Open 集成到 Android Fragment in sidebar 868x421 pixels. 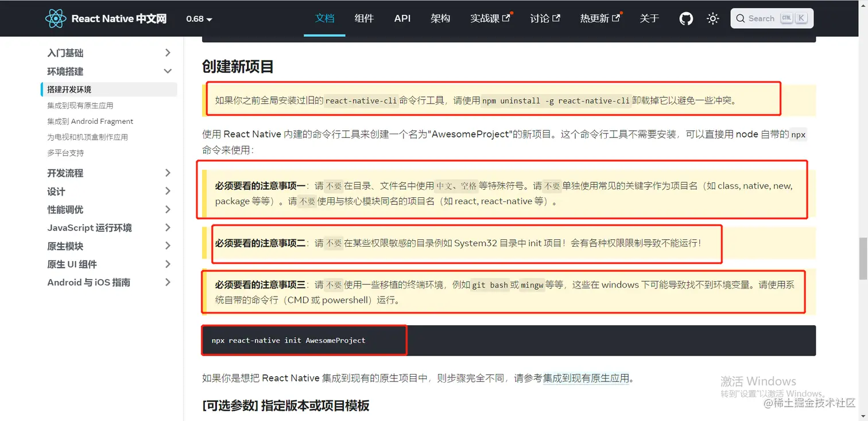coord(90,121)
